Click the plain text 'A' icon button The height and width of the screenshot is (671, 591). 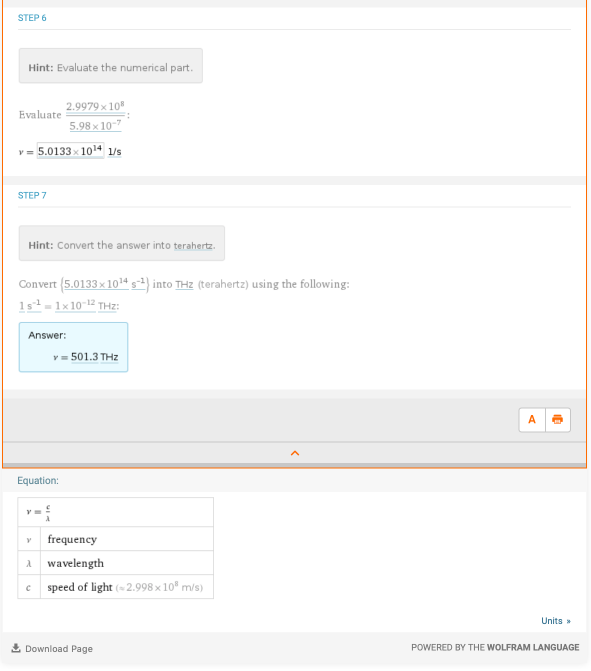pyautogui.click(x=532, y=420)
